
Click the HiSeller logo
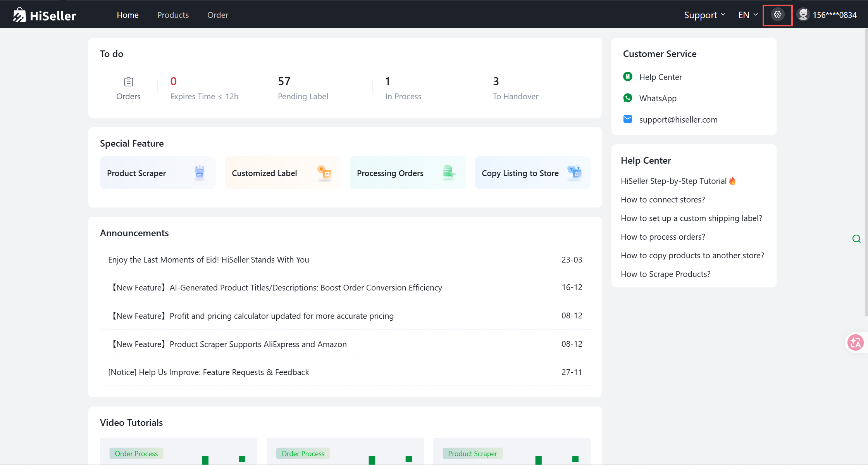(45, 15)
